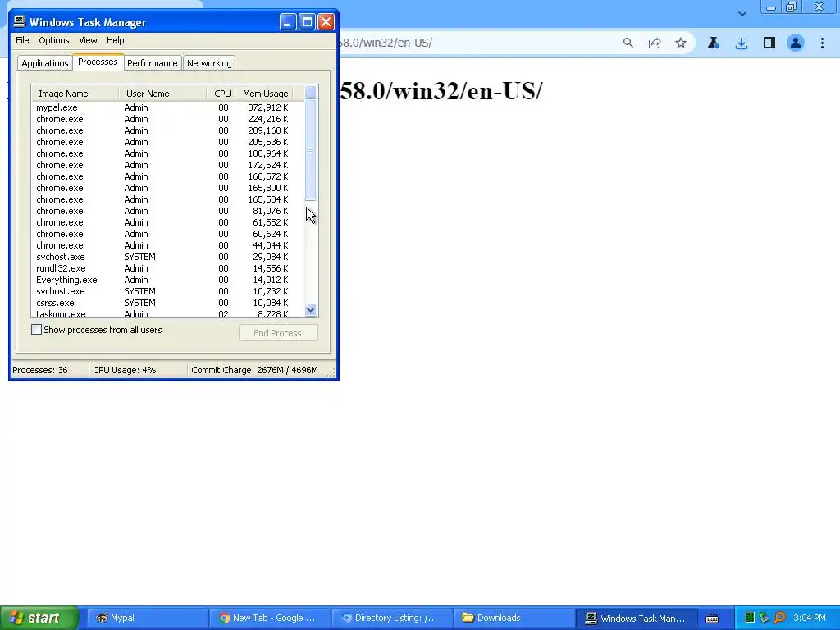Viewport: 840px width, 630px height.
Task: Switch to Directory Listing taskbar button
Action: pyautogui.click(x=391, y=618)
